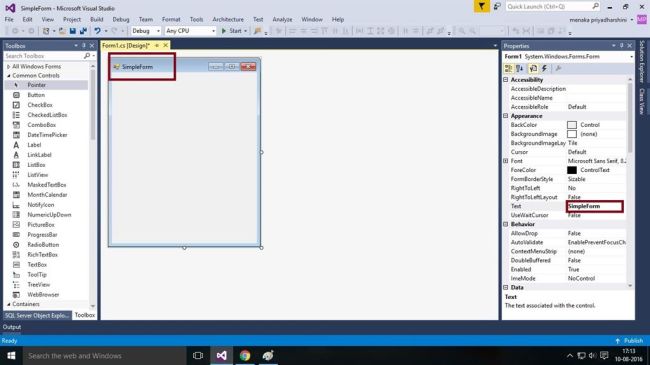
Task: Select the NotifyIcon control
Action: (41, 204)
